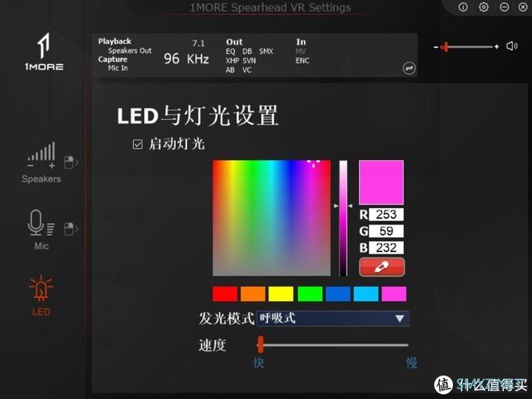Select the cyan preset color swatch
Viewport: 532px width, 399px height.
coord(366,294)
